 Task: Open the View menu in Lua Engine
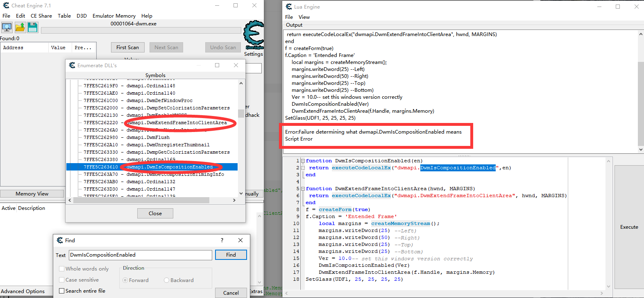(304, 17)
